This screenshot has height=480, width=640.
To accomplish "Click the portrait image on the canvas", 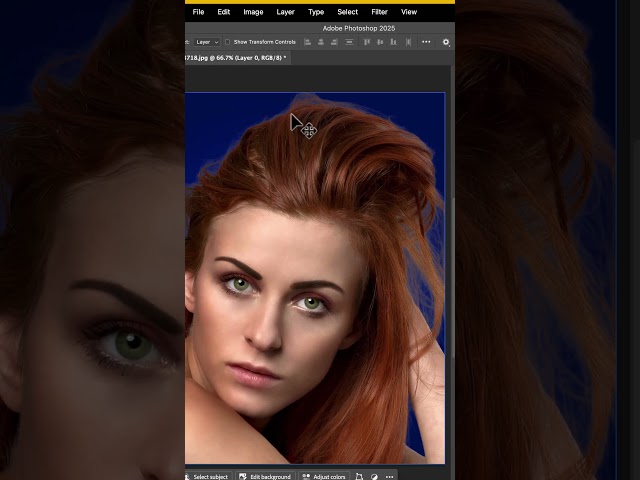I will [x=315, y=278].
